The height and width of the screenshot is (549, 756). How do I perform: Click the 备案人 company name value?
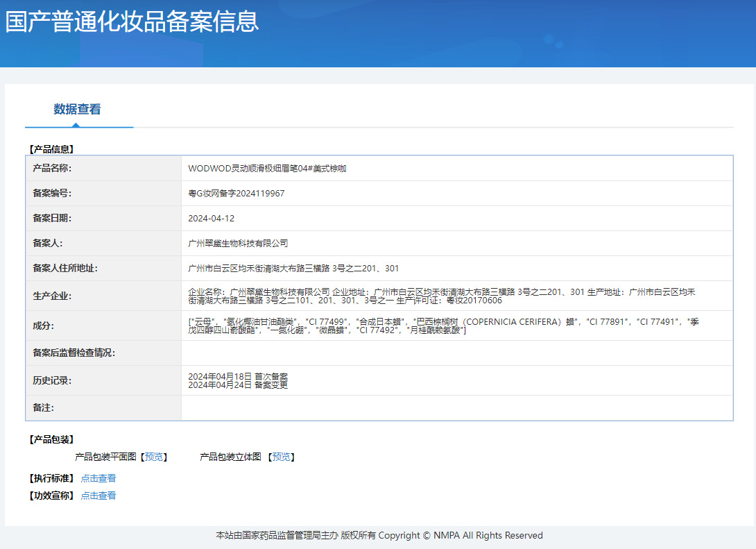pos(238,244)
